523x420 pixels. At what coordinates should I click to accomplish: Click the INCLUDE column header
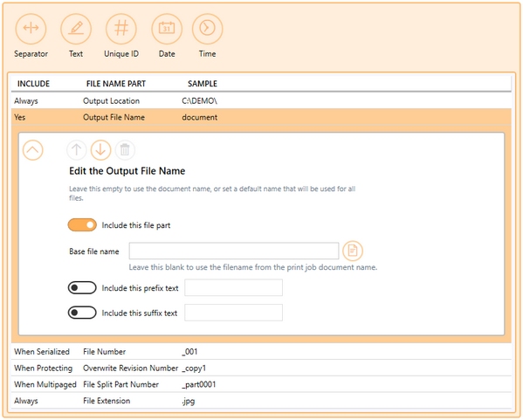point(33,84)
